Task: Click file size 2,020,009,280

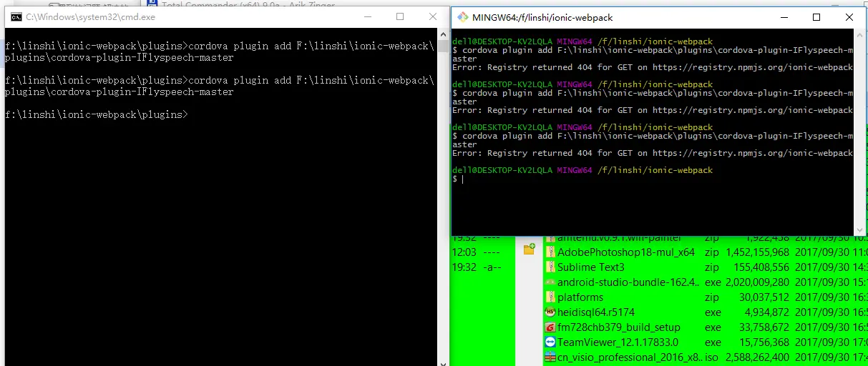Action: (757, 282)
